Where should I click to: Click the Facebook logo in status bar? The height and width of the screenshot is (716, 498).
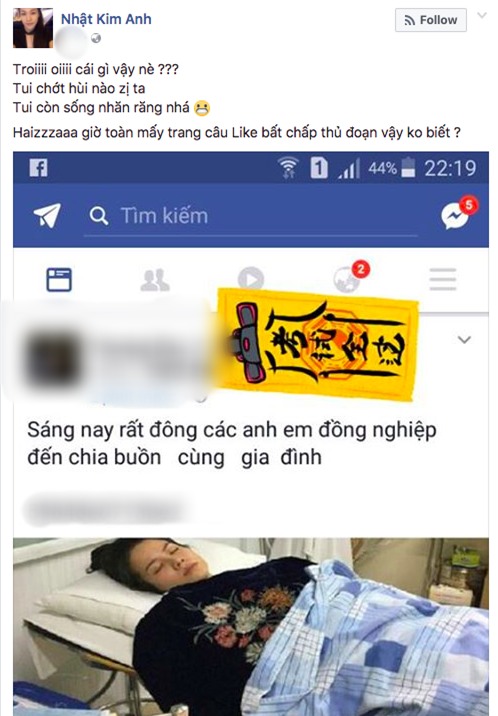pos(38,168)
